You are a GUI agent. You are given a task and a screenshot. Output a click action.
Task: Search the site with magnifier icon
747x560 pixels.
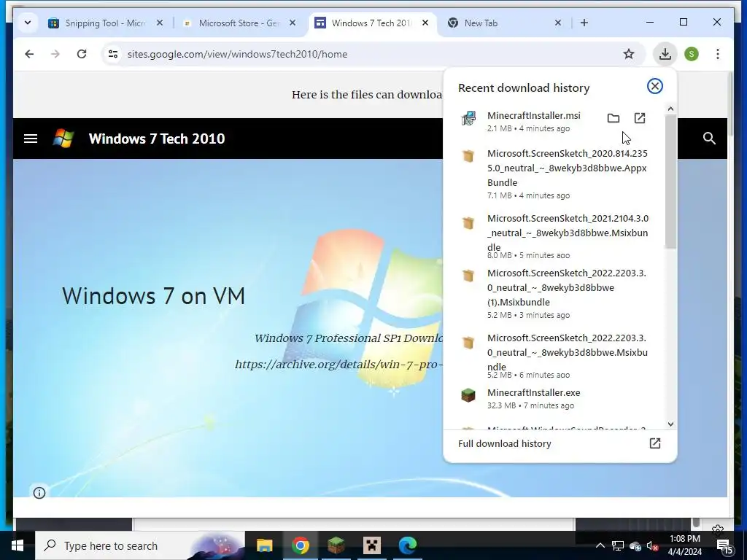pyautogui.click(x=709, y=139)
